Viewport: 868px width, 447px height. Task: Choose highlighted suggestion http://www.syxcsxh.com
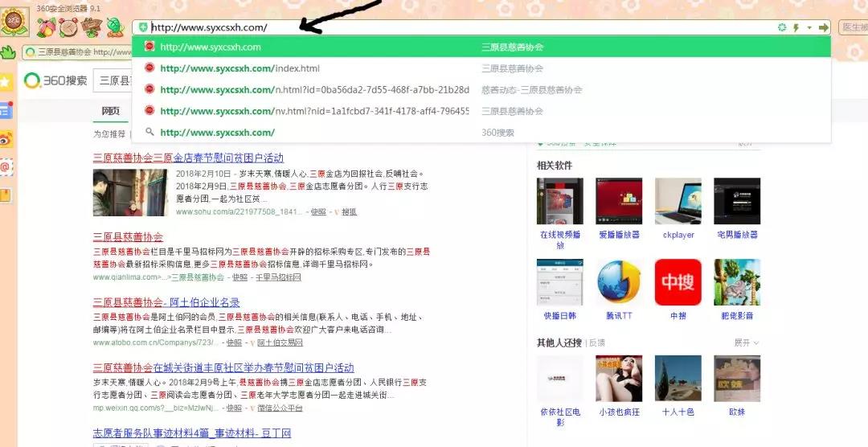(x=481, y=47)
